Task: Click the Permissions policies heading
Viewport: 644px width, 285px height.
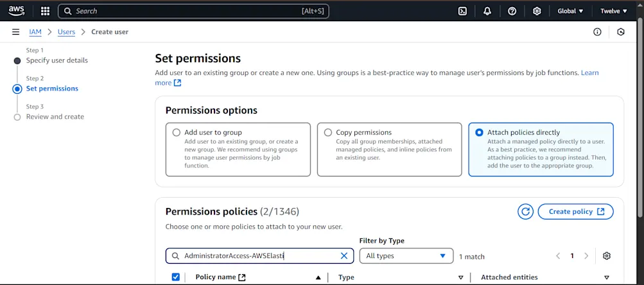Action: 211,211
